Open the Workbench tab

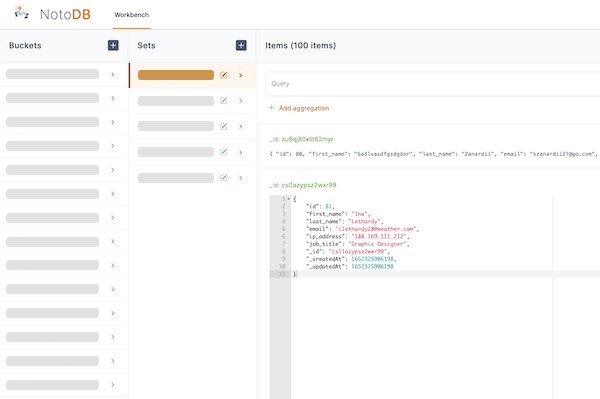[x=132, y=15]
